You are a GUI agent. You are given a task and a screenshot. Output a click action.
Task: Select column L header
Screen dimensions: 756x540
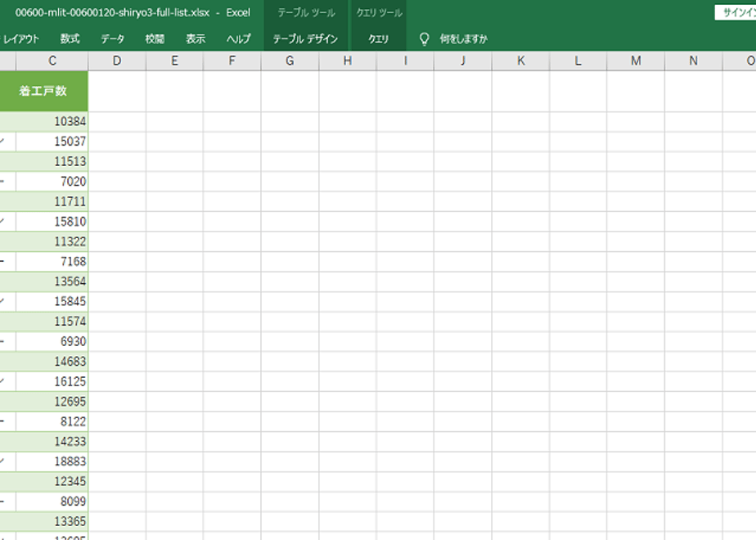pos(578,61)
